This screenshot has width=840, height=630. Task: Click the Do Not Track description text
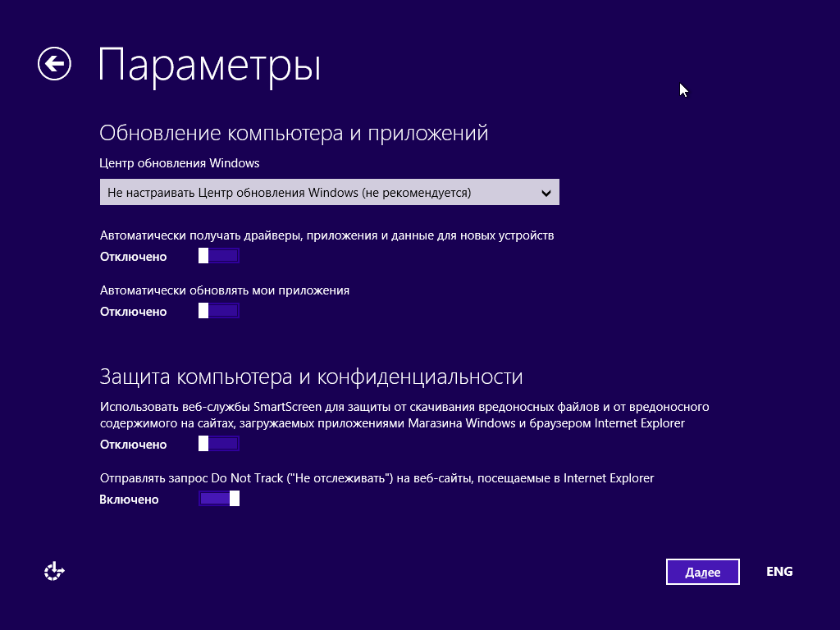[x=377, y=477]
